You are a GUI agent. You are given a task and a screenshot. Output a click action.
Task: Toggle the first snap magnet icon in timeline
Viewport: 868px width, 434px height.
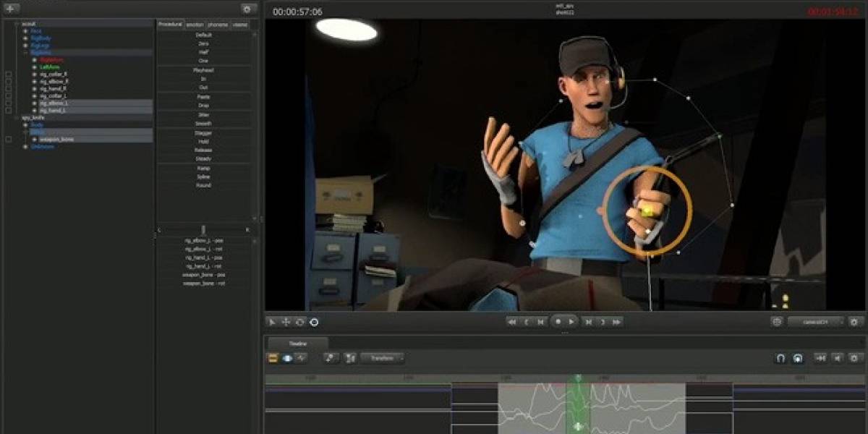tap(780, 358)
